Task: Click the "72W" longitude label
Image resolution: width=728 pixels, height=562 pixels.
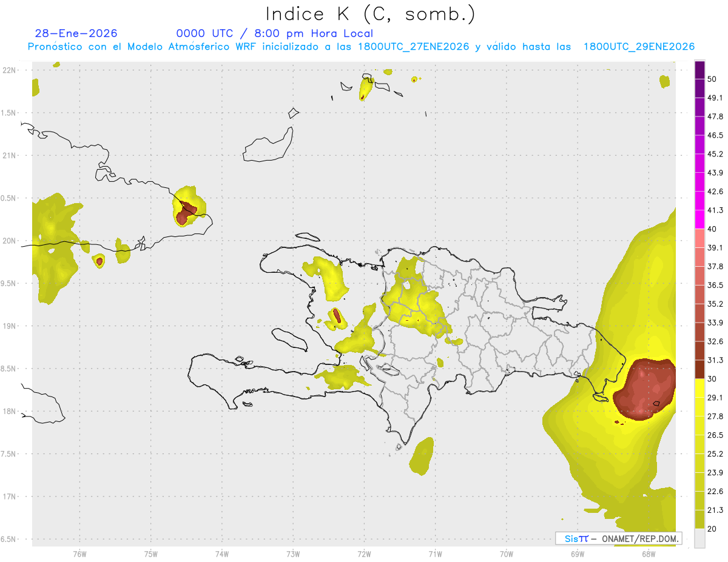Action: [x=364, y=554]
